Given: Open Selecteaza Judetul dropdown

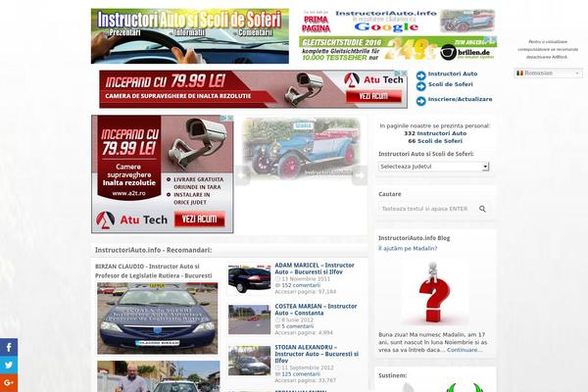Looking at the screenshot, I should (433, 167).
